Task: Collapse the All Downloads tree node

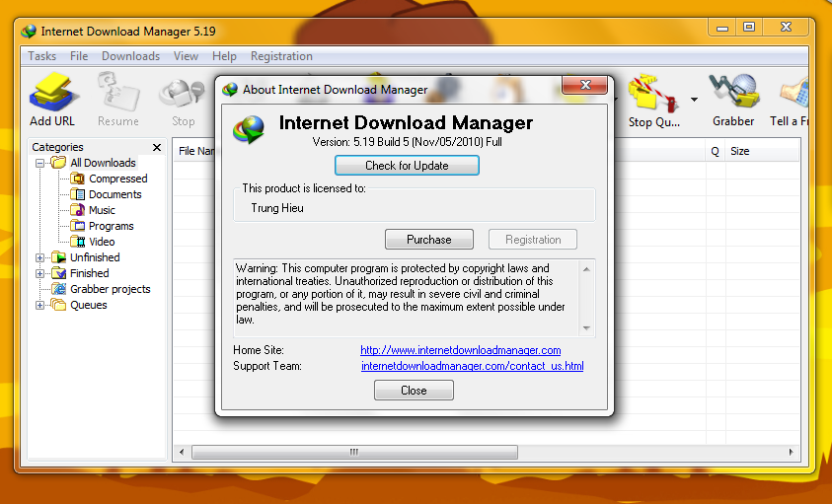Action: 39,163
